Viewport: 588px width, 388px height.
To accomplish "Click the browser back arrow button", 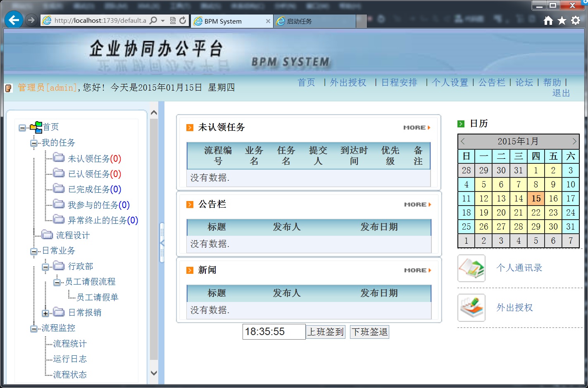I will click(x=14, y=20).
